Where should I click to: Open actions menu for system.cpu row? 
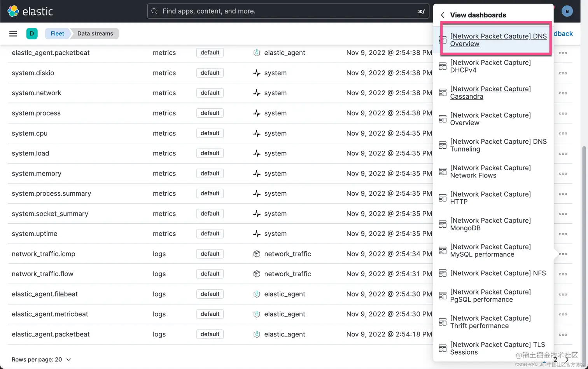563,133
